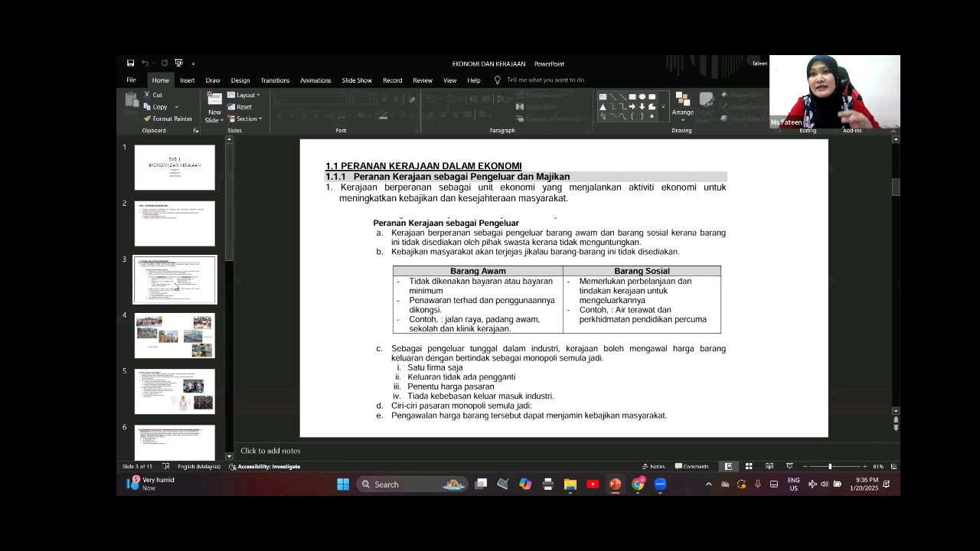Open the Record tab
Image resolution: width=980 pixels, height=551 pixels.
point(393,80)
